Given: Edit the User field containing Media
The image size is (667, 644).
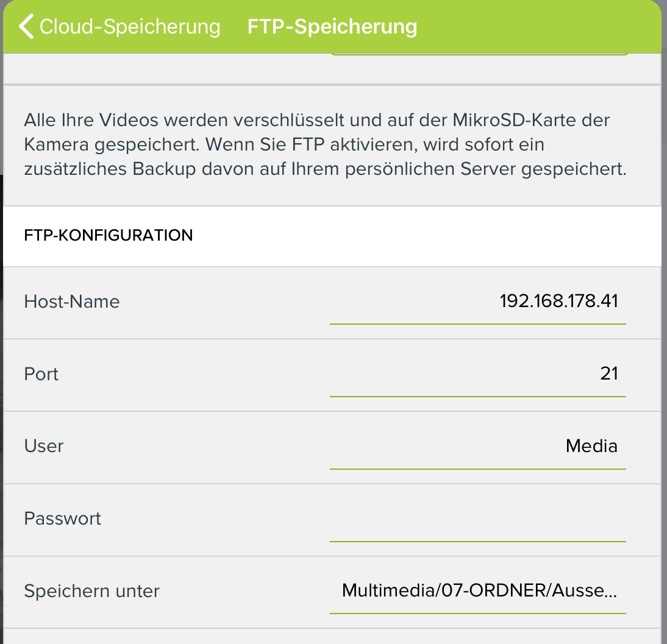Looking at the screenshot, I should tap(478, 446).
